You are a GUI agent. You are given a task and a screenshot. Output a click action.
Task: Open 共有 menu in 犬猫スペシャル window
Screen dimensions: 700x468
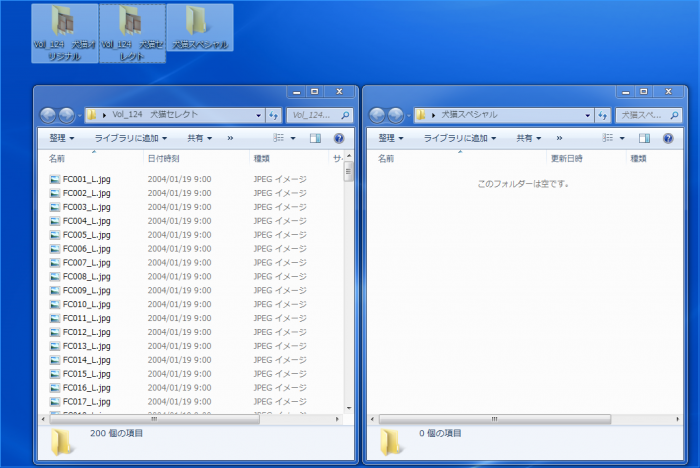click(x=529, y=138)
